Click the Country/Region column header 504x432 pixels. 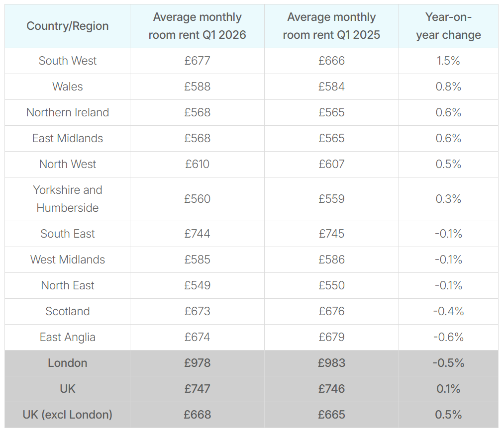[x=68, y=26]
